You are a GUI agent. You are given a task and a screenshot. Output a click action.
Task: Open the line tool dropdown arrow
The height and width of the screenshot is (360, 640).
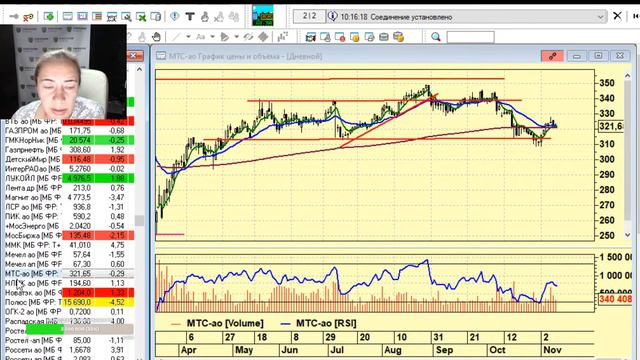click(188, 37)
